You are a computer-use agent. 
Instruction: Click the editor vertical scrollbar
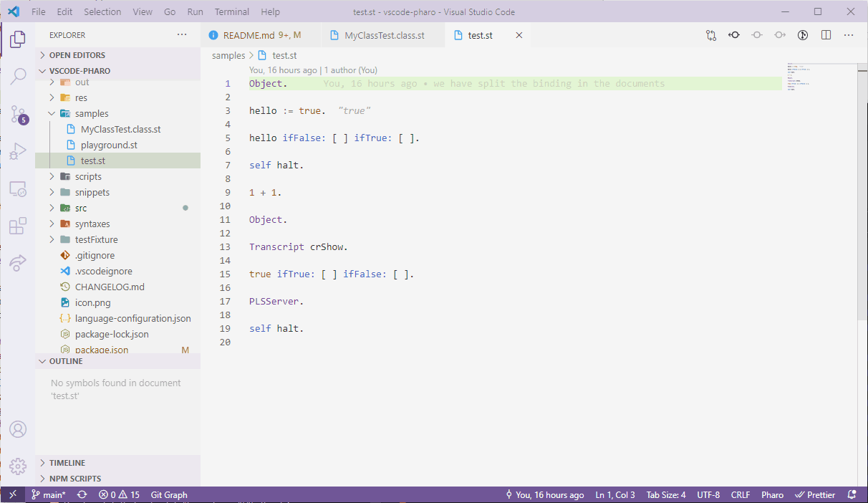click(x=862, y=191)
